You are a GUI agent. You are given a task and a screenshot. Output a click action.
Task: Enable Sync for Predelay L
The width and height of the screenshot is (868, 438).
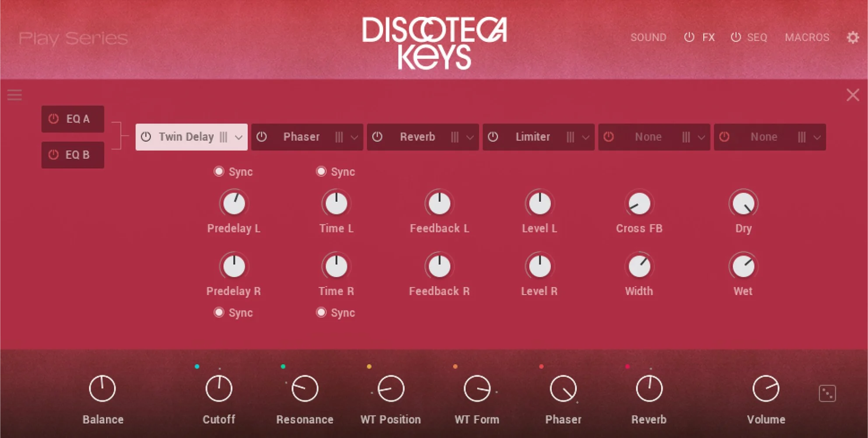(219, 171)
